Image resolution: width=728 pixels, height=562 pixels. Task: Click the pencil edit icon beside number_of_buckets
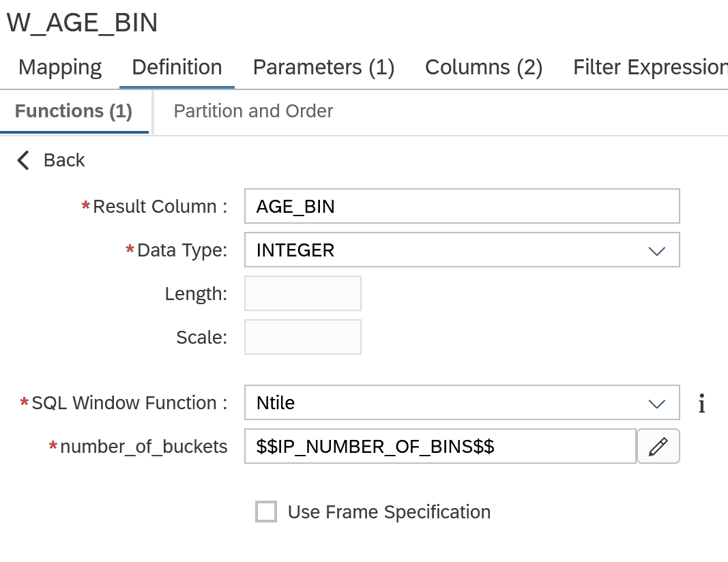(x=658, y=446)
